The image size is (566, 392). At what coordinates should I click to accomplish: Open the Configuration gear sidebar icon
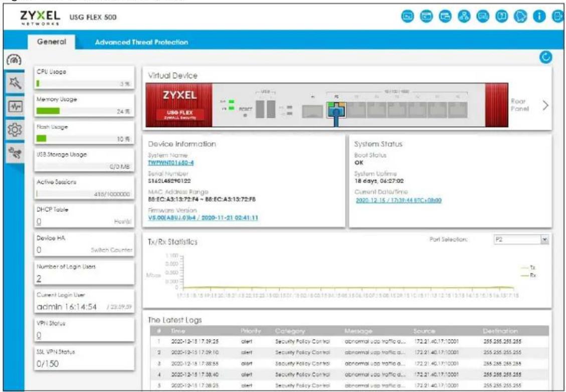[x=14, y=130]
